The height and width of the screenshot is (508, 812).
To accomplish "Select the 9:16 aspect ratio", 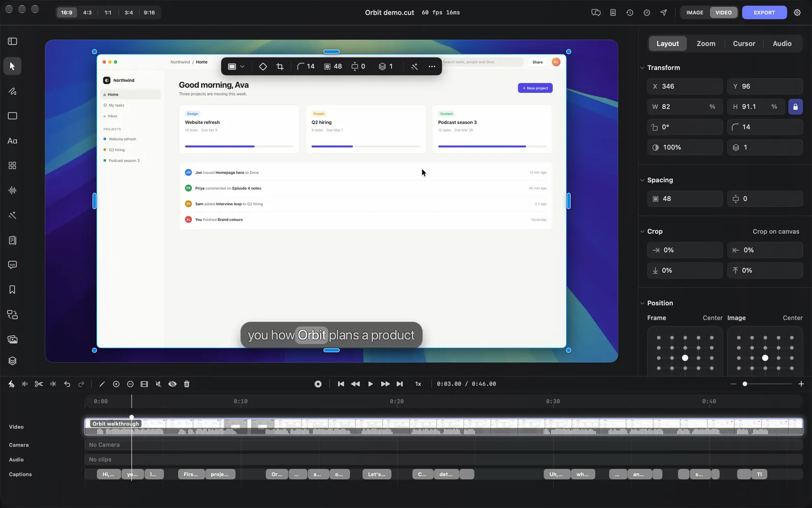I will (x=149, y=13).
